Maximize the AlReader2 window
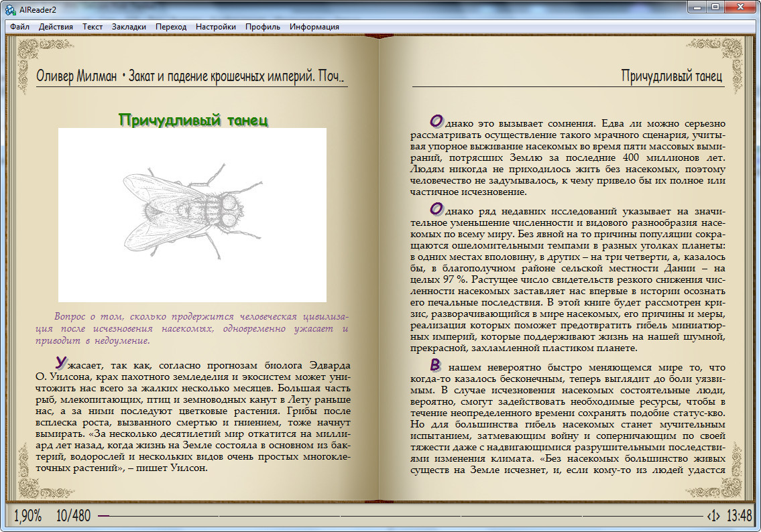This screenshot has width=761, height=532. pos(715,7)
